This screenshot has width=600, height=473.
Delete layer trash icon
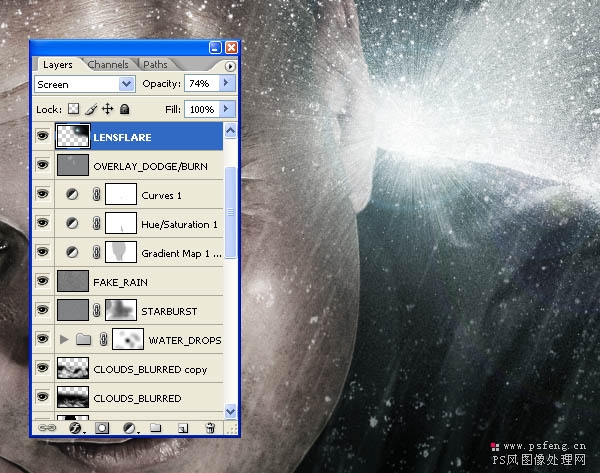click(x=210, y=427)
